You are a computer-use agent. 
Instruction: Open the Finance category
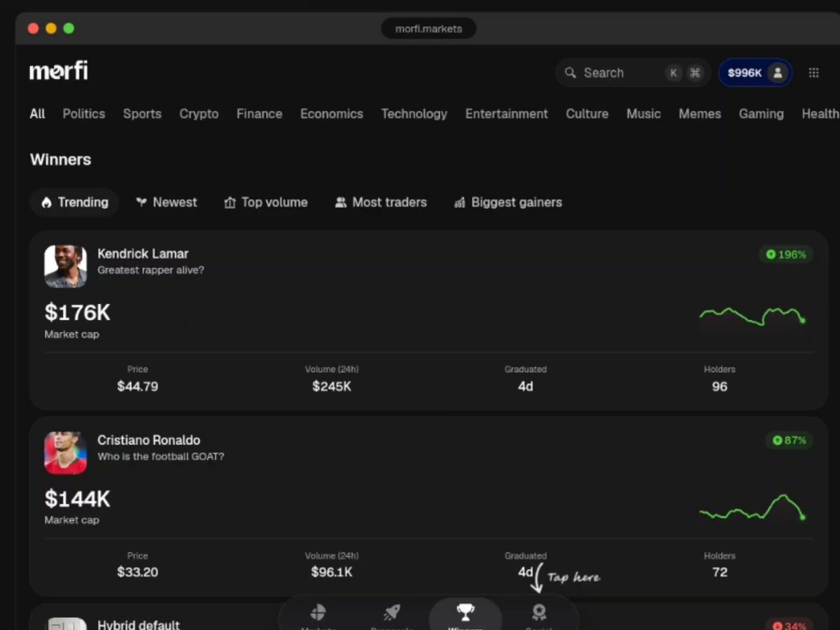pyautogui.click(x=259, y=113)
